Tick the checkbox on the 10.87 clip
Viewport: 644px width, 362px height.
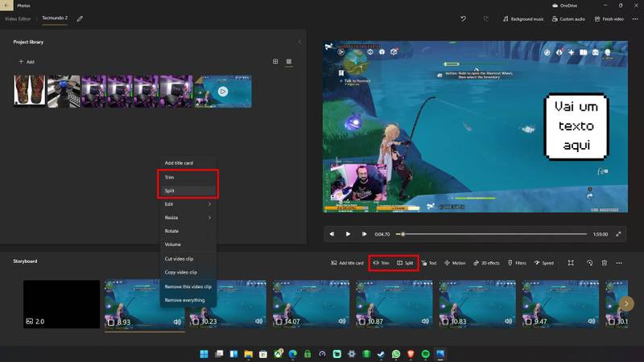362,322
